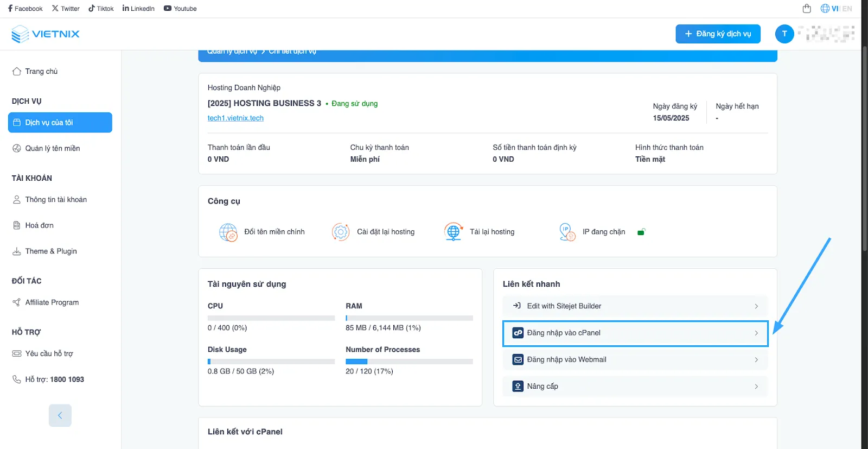Click the Vietnix logo
The image size is (868, 449).
46,34
